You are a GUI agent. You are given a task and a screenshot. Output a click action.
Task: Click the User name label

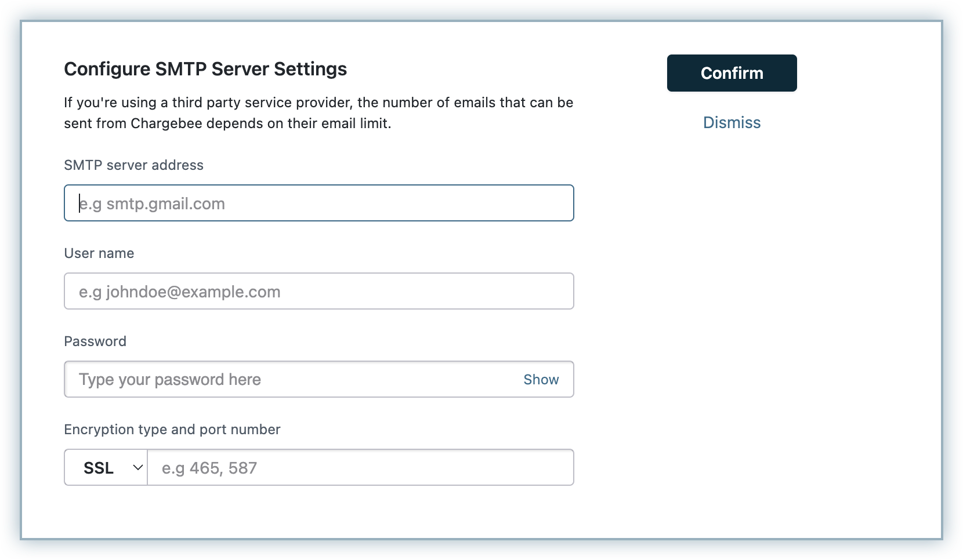pyautogui.click(x=99, y=253)
